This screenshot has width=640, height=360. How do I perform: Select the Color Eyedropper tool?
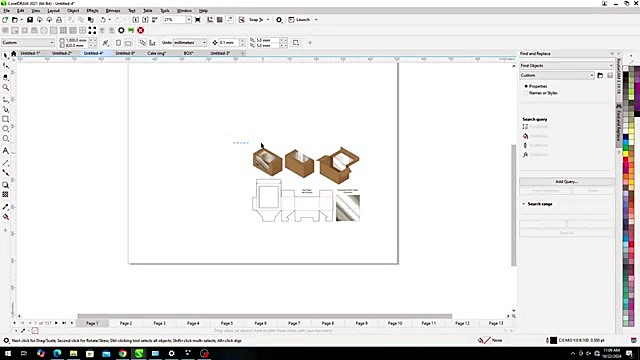pos(5,207)
